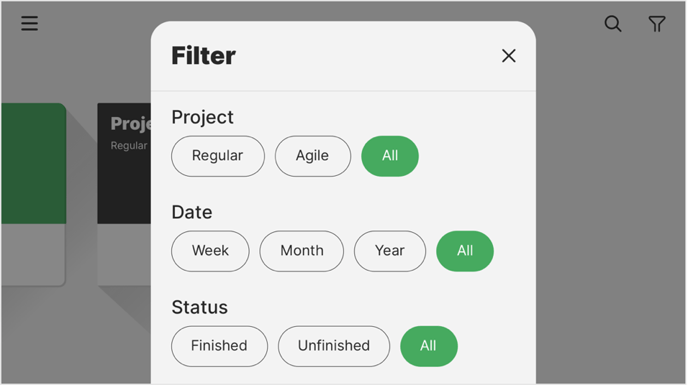Choose All under Project

(x=390, y=156)
